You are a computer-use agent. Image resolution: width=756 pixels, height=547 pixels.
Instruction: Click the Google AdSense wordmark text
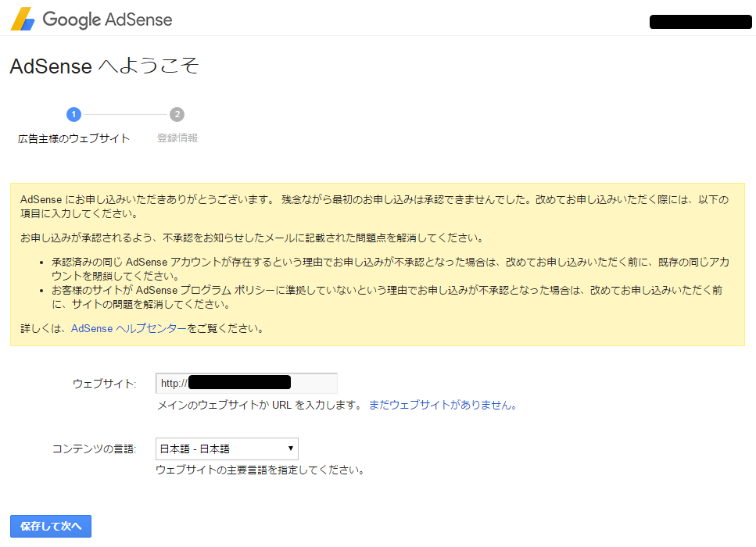[107, 20]
